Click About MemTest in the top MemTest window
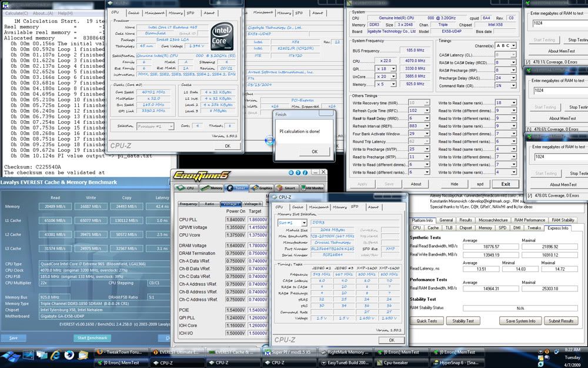 pos(562,51)
